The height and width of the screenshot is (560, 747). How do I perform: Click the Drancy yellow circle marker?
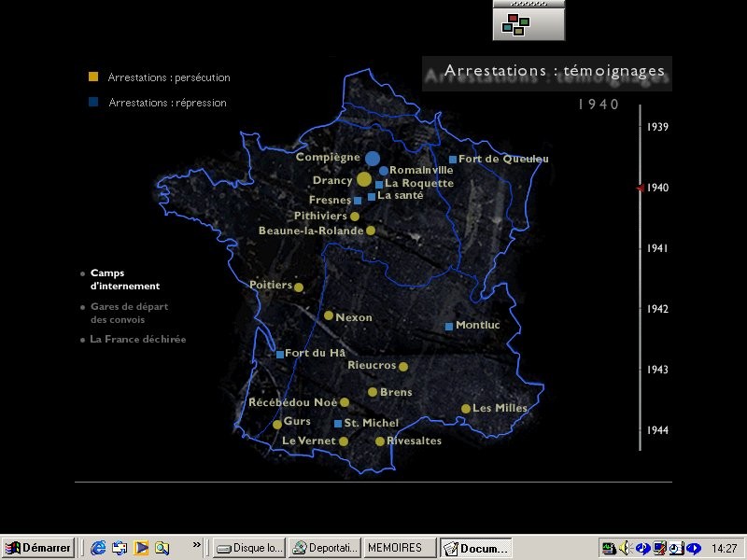(x=364, y=179)
